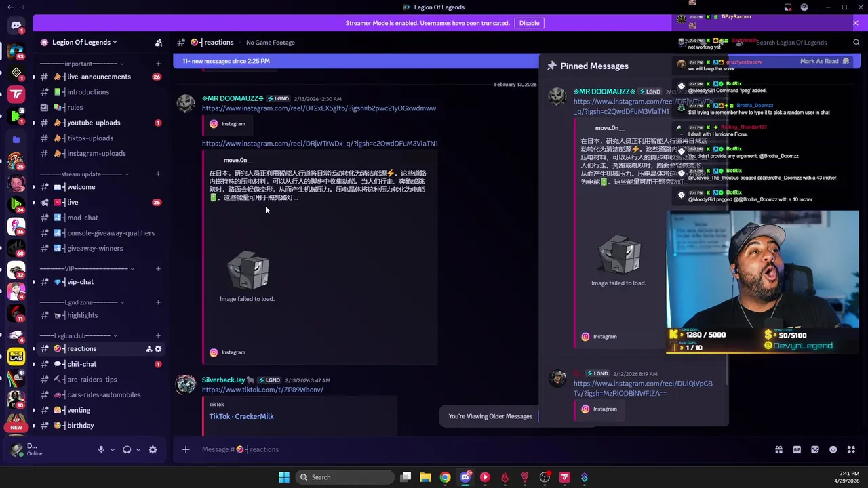Open TikTok · CrackerMilk embed title
Screen dimensions: 868x488
[241, 416]
